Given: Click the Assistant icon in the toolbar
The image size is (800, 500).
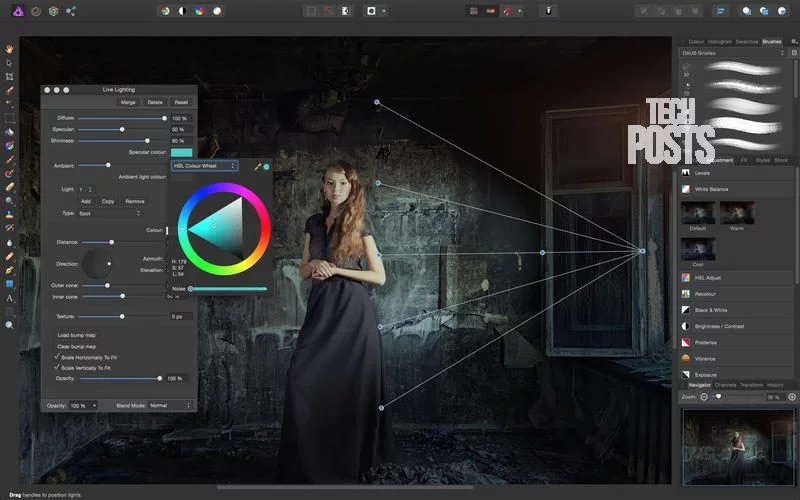Looking at the screenshot, I should 548,11.
